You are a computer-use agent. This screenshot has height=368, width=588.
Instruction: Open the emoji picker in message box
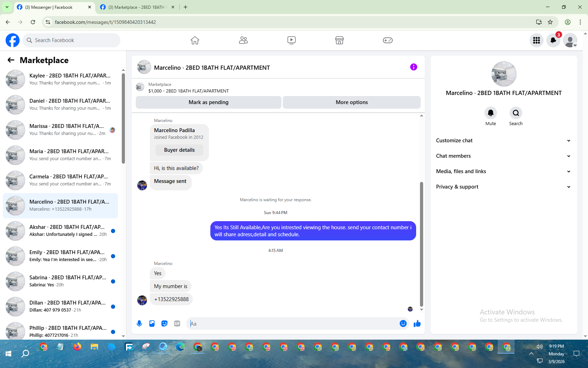403,323
